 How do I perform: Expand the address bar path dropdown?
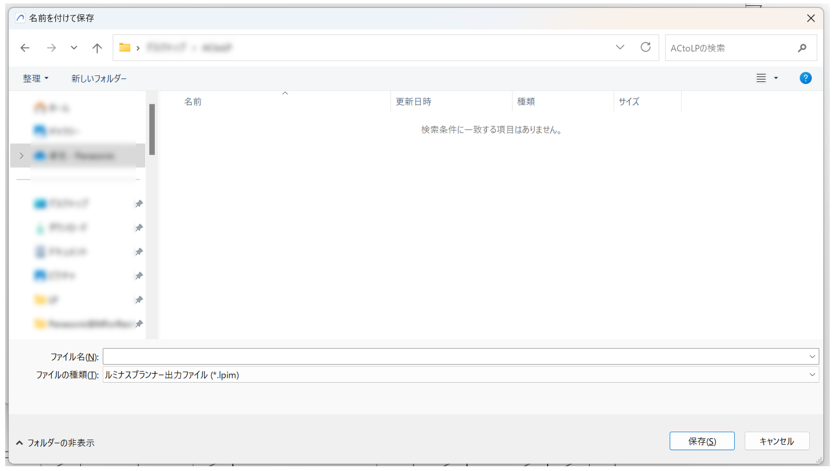click(620, 48)
